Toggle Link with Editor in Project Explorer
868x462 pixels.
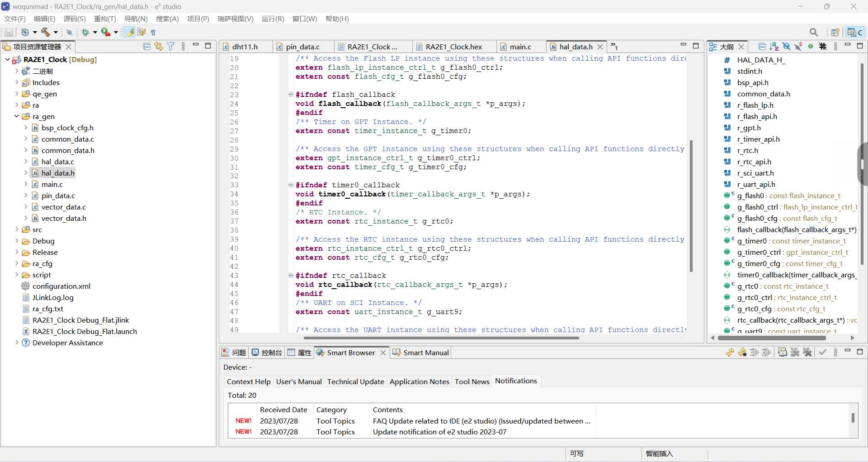159,46
